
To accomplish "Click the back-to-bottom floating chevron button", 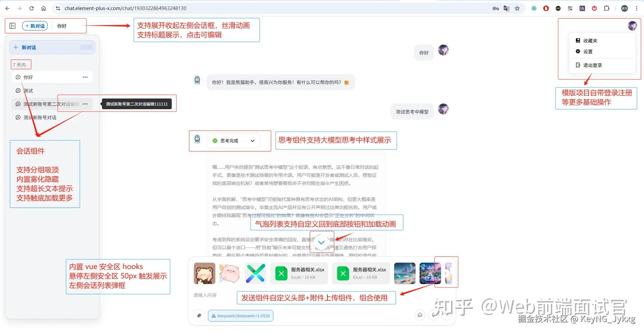I will [x=322, y=242].
